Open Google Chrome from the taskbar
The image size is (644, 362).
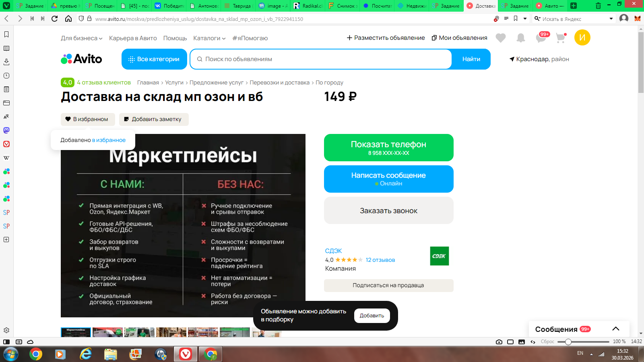click(36, 354)
